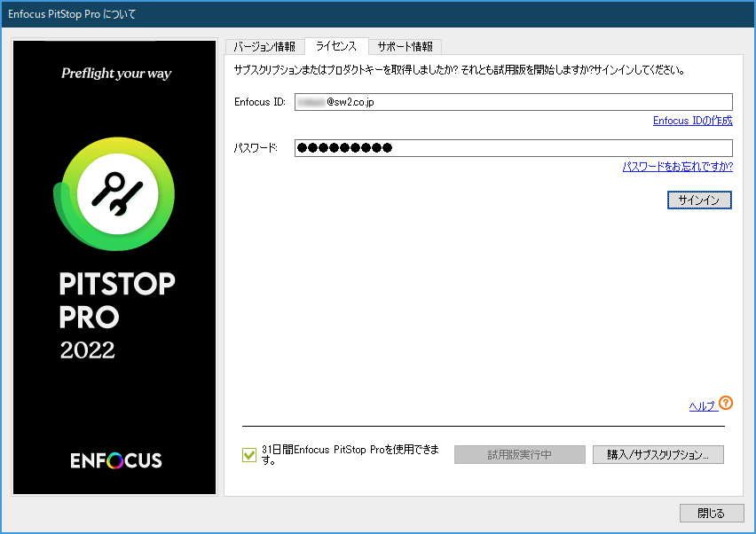Select the ライセンス tab
Viewport: 756px width, 534px height.
pyautogui.click(x=336, y=46)
